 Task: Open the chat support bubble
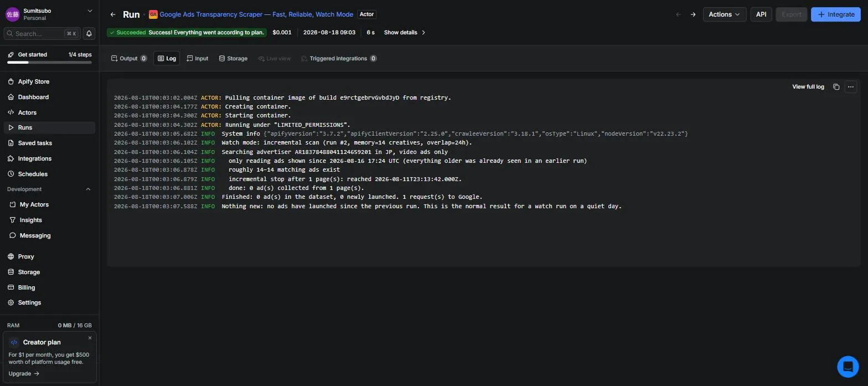(x=848, y=366)
